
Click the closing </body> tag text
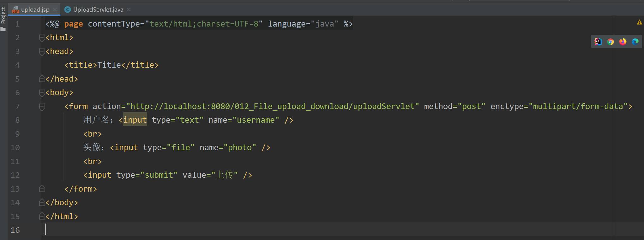pyautogui.click(x=62, y=203)
